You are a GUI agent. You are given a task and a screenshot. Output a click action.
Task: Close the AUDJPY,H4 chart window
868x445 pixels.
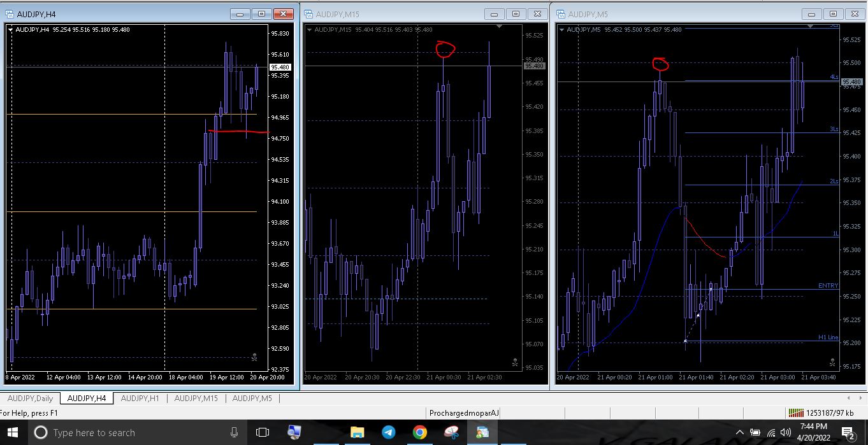(x=283, y=13)
